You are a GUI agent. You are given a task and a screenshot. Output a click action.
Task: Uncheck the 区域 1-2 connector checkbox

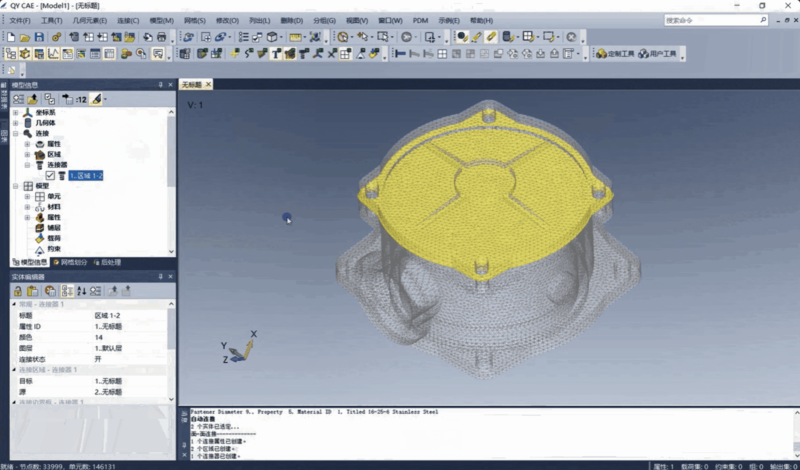50,176
